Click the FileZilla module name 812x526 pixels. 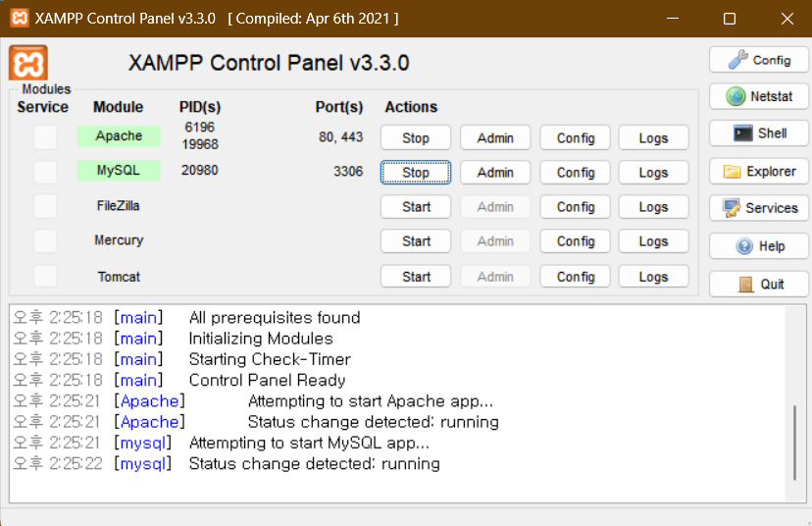tap(118, 206)
